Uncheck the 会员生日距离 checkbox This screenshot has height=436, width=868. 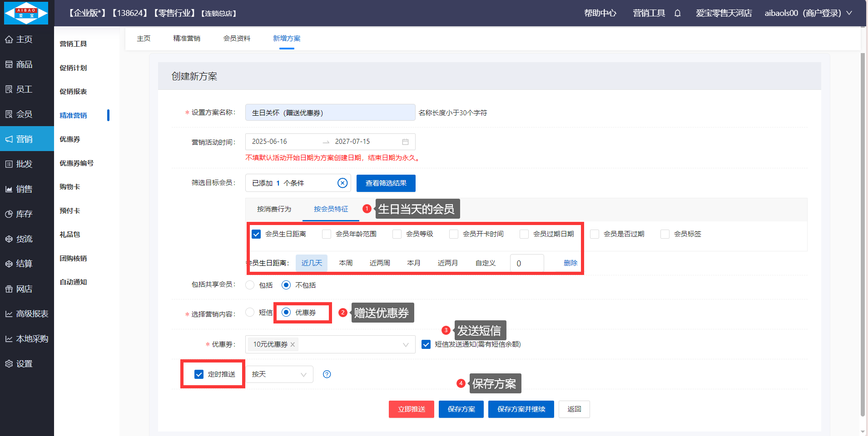(x=256, y=234)
